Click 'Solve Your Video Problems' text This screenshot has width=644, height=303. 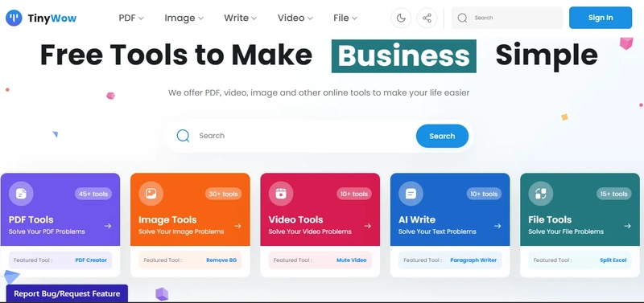310,231
